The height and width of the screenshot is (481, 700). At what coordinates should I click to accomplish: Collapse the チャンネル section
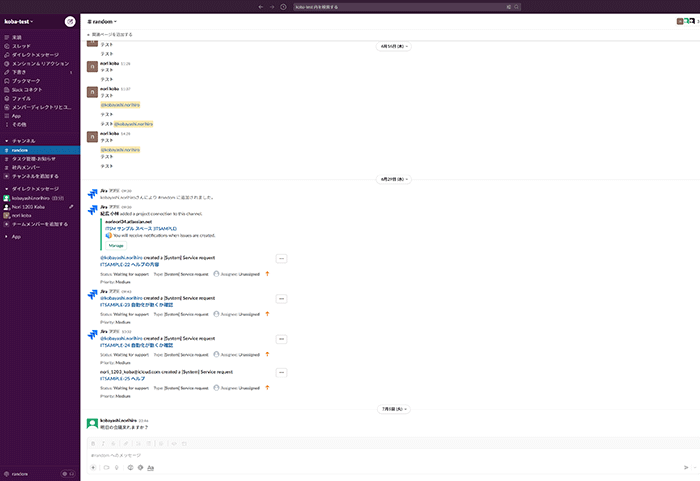tap(6, 141)
